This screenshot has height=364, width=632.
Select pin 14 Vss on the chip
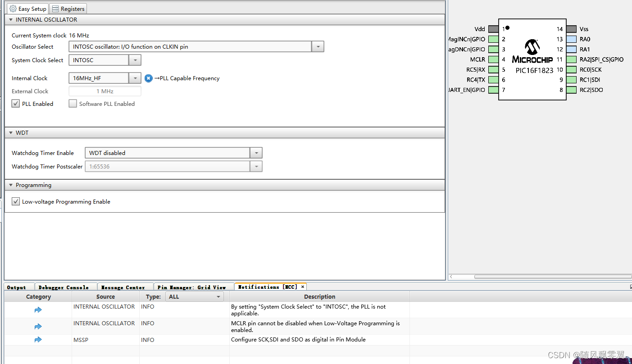571,29
